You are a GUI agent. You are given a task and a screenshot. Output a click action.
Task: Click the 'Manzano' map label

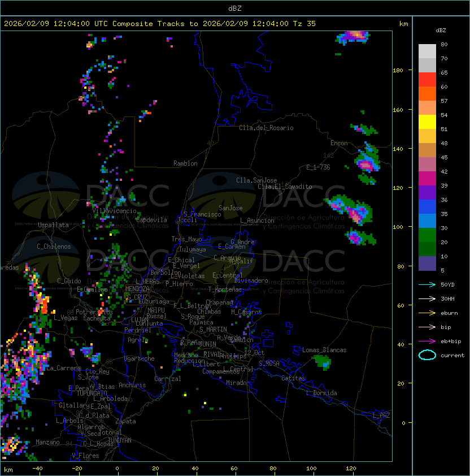[47, 442]
